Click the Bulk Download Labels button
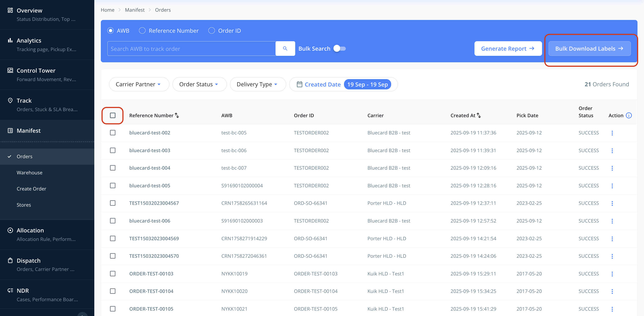 pyautogui.click(x=589, y=48)
